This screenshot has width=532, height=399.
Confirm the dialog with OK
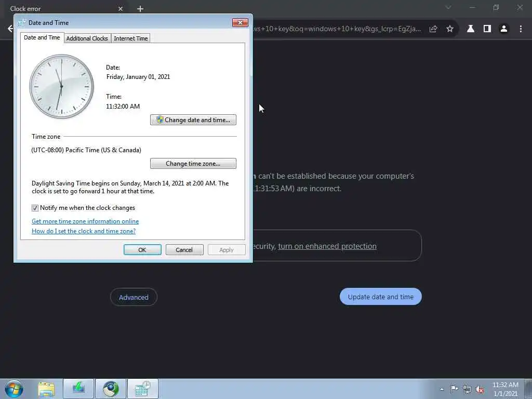tap(142, 250)
